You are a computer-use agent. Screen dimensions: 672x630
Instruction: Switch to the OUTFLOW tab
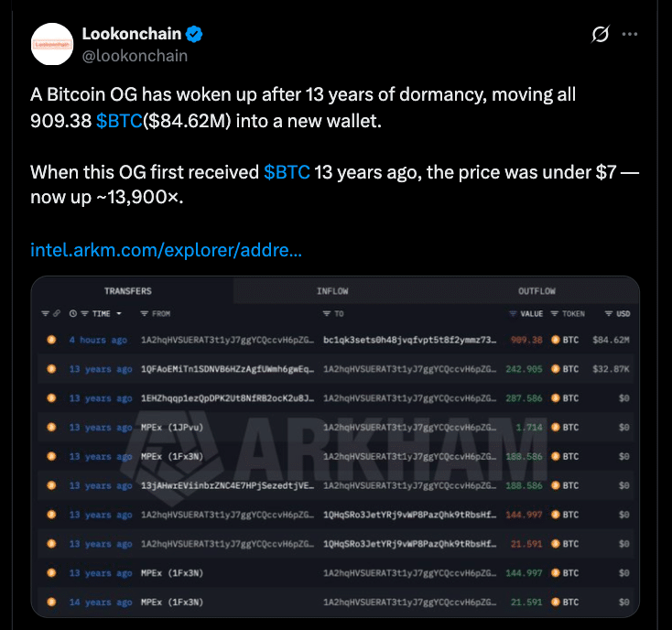point(537,291)
